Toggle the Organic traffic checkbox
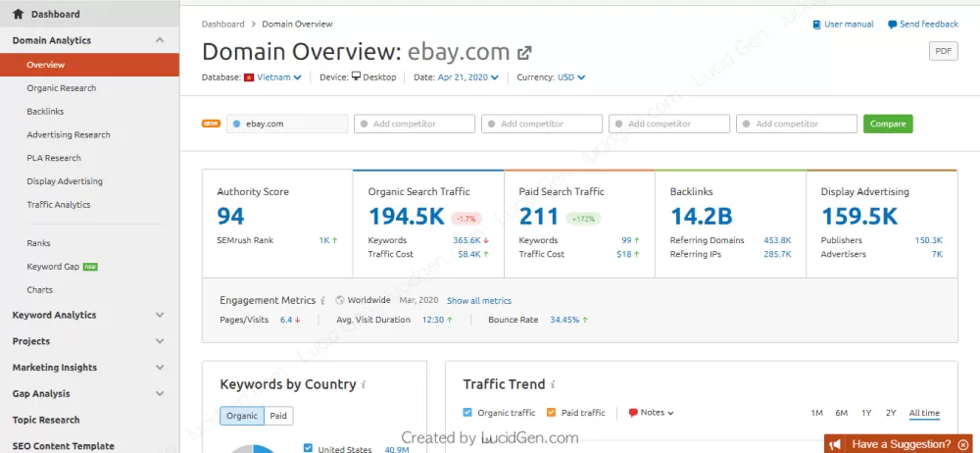The image size is (980, 453). click(x=467, y=413)
